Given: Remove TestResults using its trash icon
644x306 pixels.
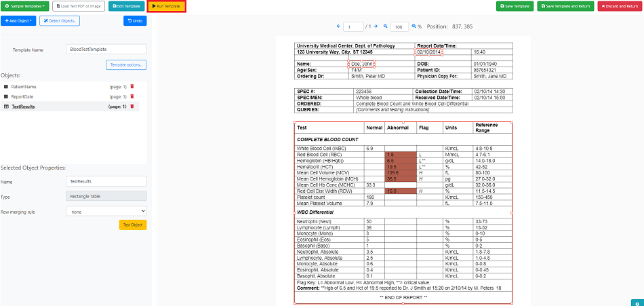Looking at the screenshot, I should click(x=132, y=107).
